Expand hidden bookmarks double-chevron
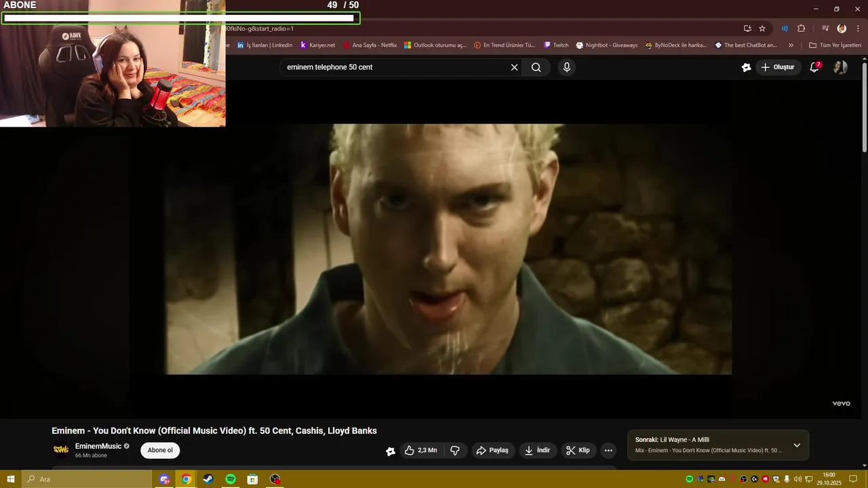 pyautogui.click(x=791, y=45)
